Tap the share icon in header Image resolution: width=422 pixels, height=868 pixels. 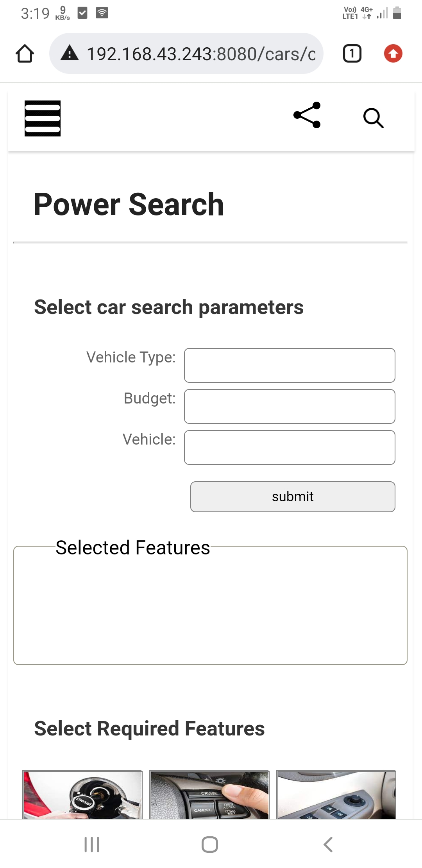click(307, 115)
